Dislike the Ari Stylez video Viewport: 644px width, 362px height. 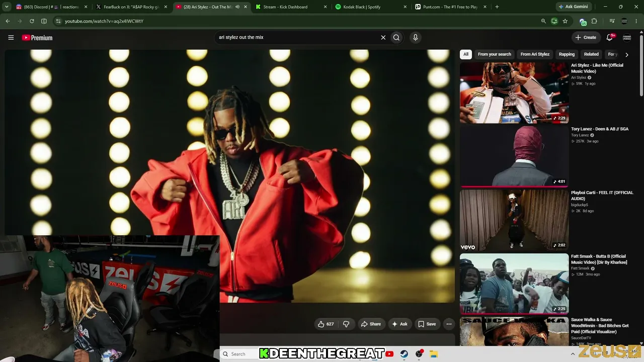346,324
